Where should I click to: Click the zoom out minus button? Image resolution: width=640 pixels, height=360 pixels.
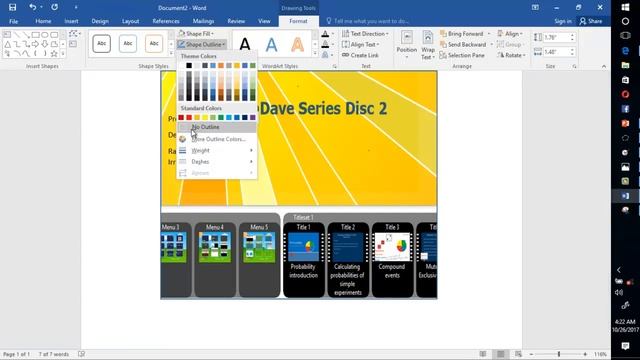(x=531, y=354)
